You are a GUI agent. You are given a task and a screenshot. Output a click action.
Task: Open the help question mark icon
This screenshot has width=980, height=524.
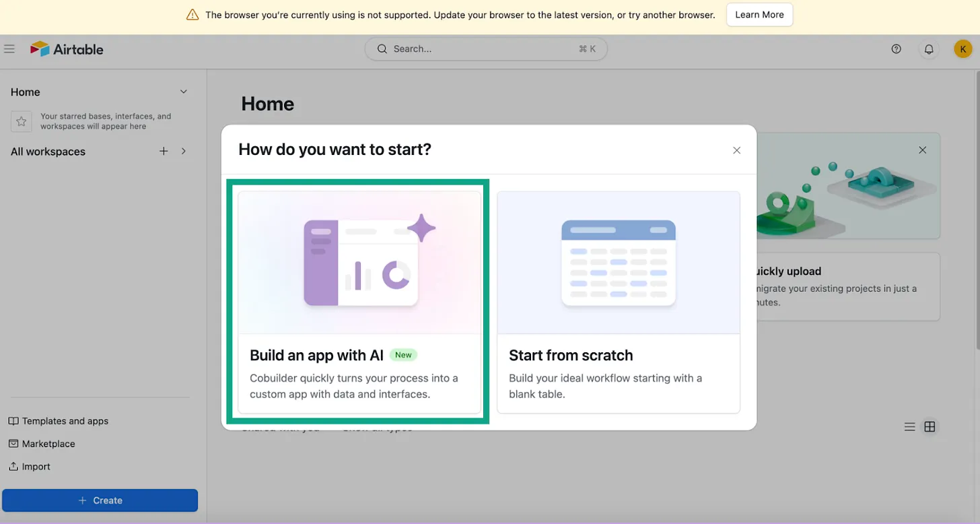[896, 49]
